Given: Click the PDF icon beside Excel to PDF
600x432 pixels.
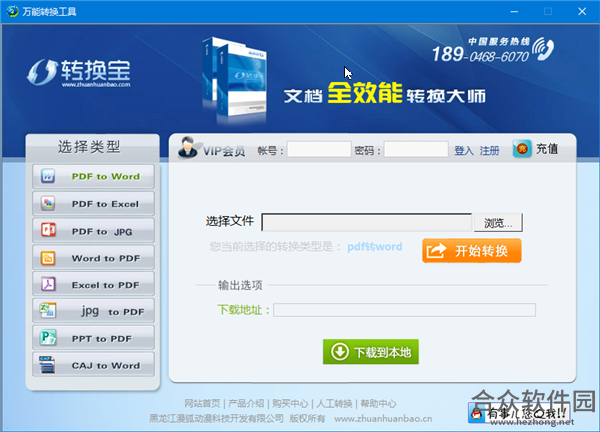Looking at the screenshot, I should point(48,284).
